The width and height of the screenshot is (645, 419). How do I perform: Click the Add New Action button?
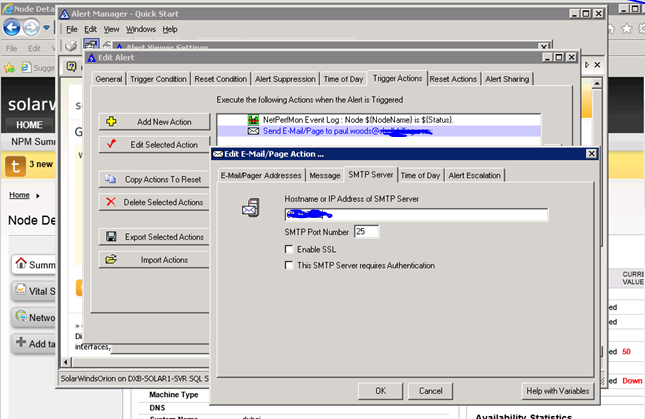point(154,122)
